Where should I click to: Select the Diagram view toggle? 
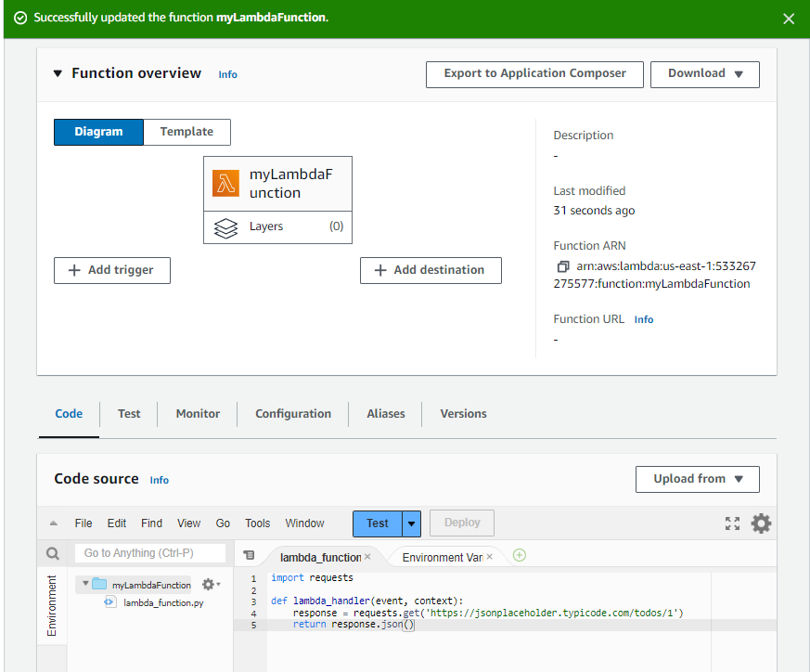(x=98, y=132)
